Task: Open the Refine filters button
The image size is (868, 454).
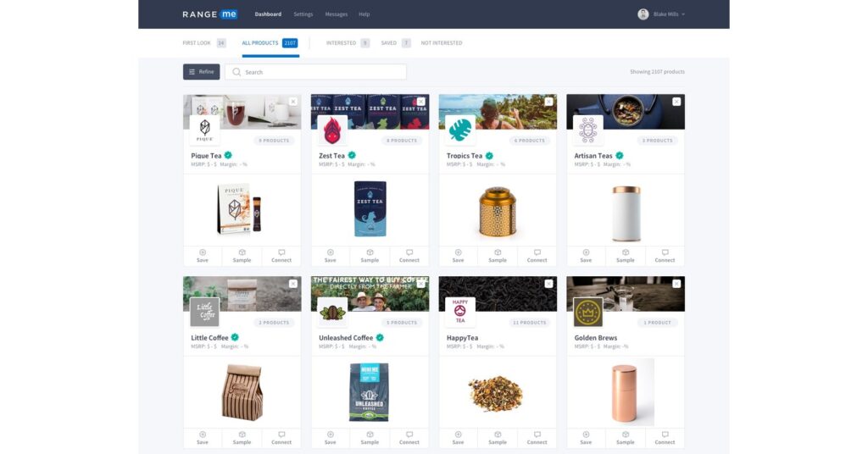Action: click(x=202, y=72)
